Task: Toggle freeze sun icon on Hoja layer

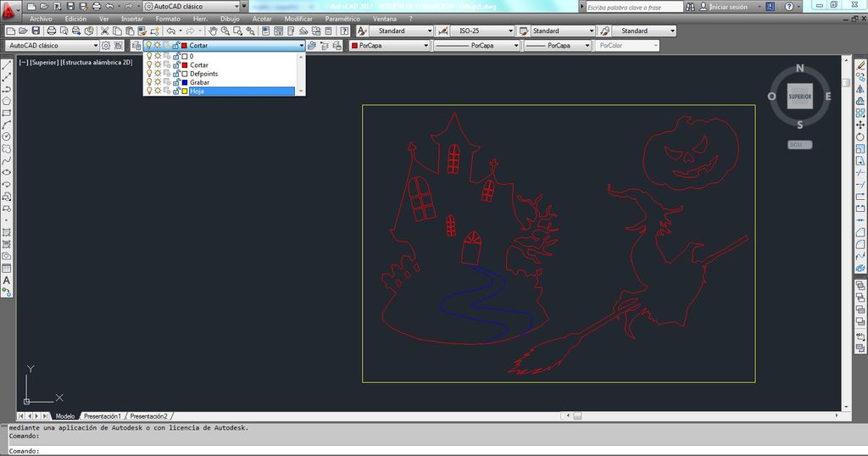Action: click(x=158, y=91)
